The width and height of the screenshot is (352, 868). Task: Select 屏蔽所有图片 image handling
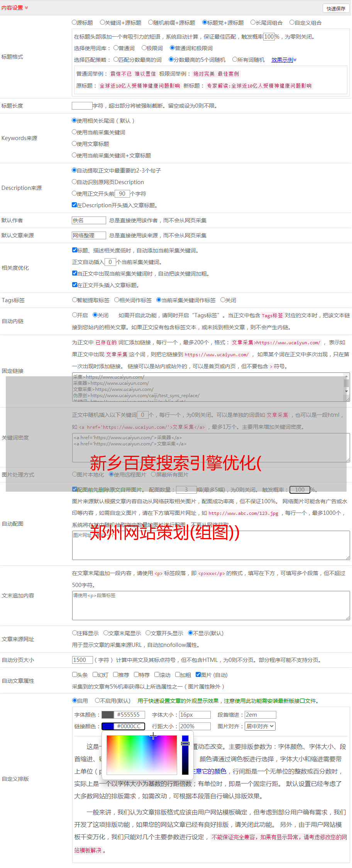(153, 474)
